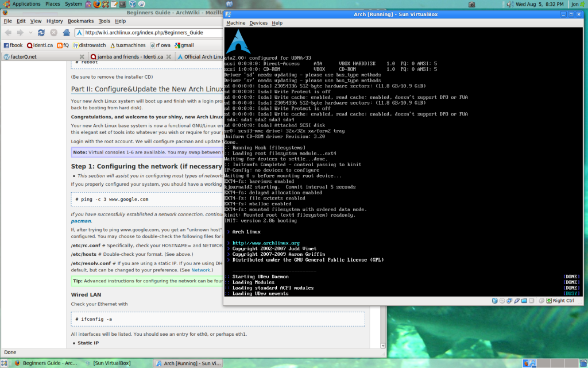Open VirtualBox Devices menu
This screenshot has width=588, height=368.
(258, 23)
